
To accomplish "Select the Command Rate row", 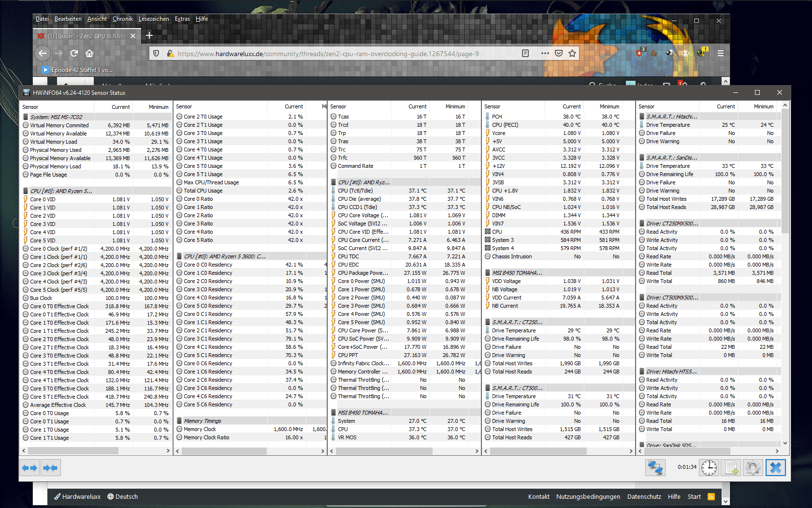I will pos(405,166).
